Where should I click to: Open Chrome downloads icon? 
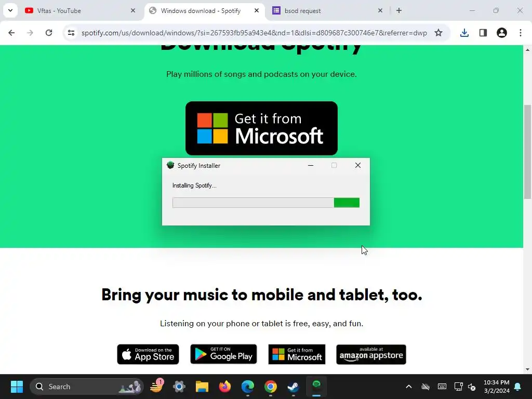[464, 33]
